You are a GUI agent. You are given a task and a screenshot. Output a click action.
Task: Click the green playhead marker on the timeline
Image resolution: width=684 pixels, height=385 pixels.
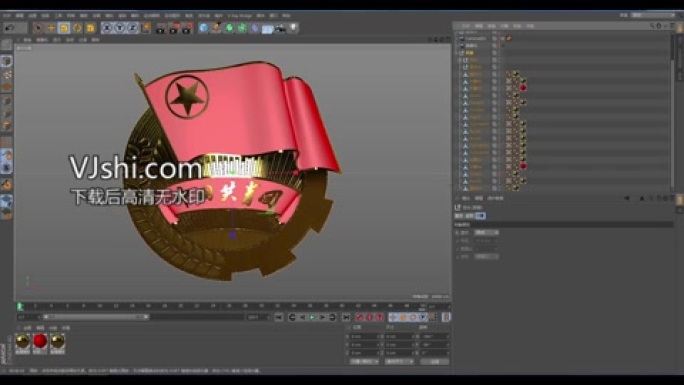click(20, 307)
